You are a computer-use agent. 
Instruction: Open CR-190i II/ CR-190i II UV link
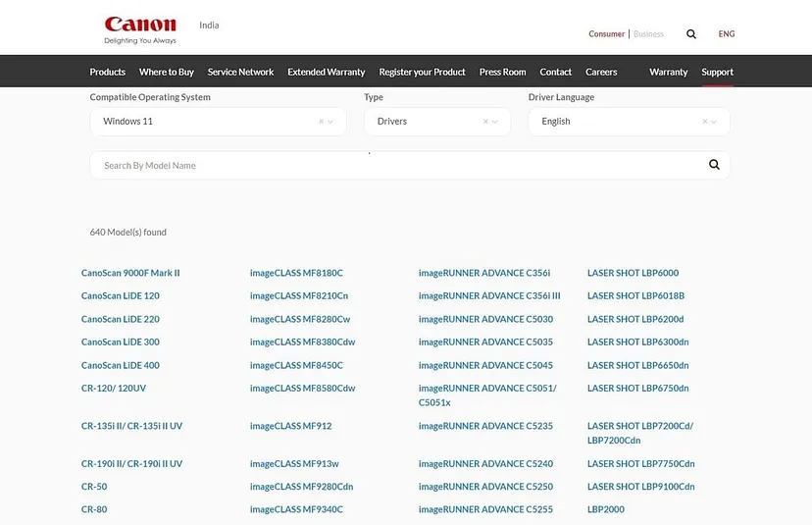[131, 463]
